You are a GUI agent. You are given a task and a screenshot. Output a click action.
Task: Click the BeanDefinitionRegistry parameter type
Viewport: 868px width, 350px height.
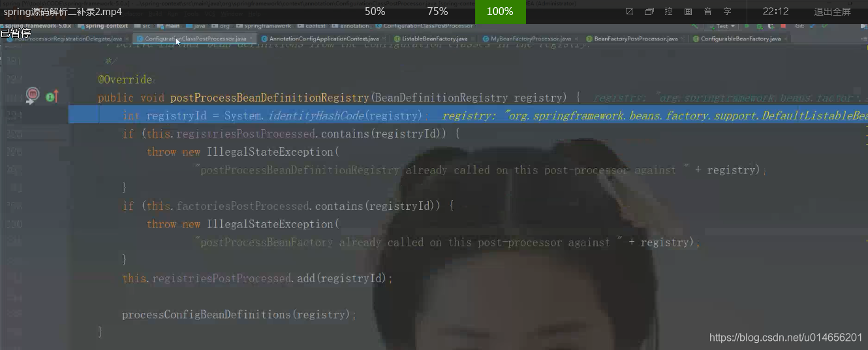[x=441, y=98]
